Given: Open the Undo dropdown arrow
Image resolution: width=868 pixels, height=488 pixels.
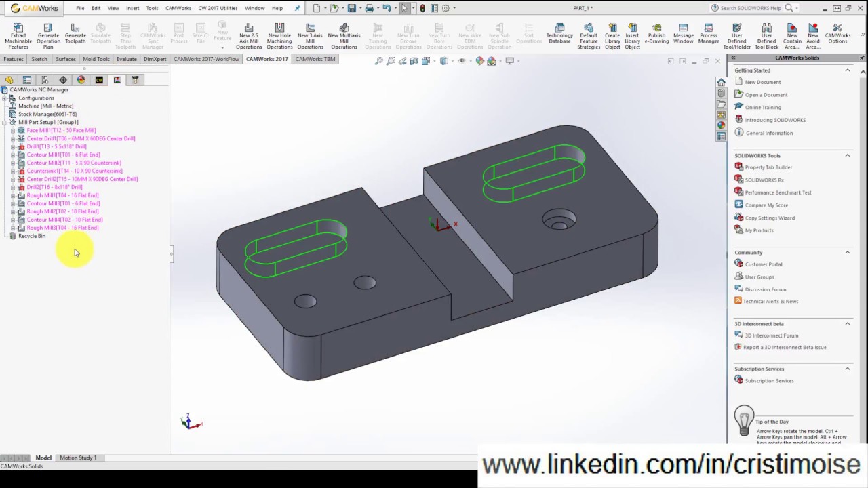Looking at the screenshot, I should pos(395,8).
